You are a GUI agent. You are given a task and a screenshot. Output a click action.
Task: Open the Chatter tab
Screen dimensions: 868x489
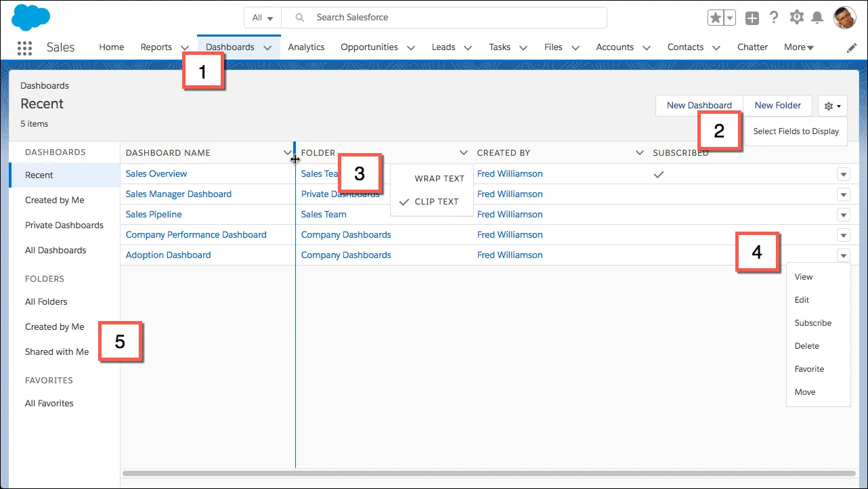pyautogui.click(x=753, y=47)
